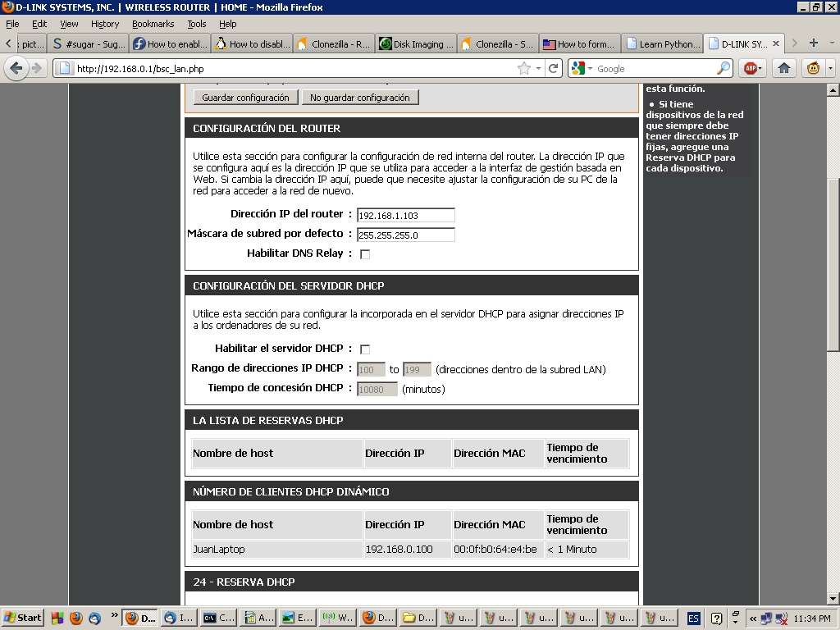Click the Guardar configuración button
Screen dimensions: 840x630
(245, 98)
